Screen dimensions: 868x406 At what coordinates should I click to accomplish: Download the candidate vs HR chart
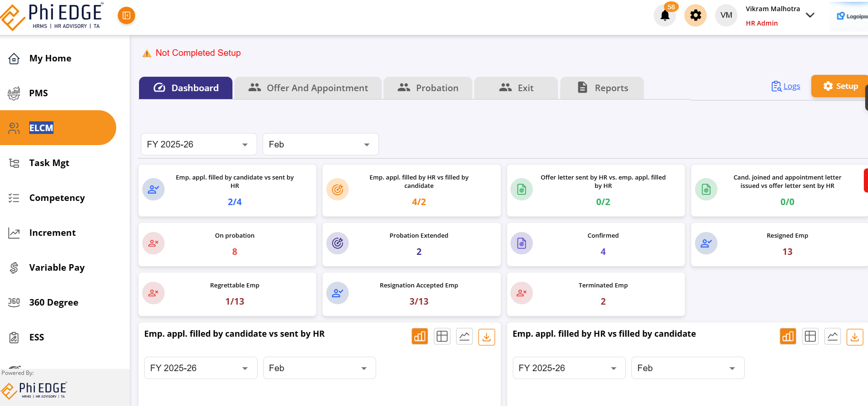pyautogui.click(x=486, y=336)
